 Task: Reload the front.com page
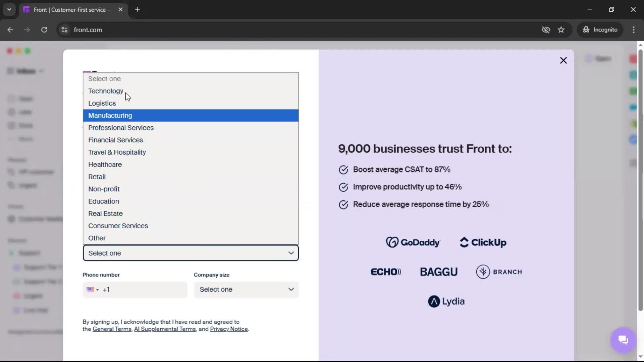point(44,29)
